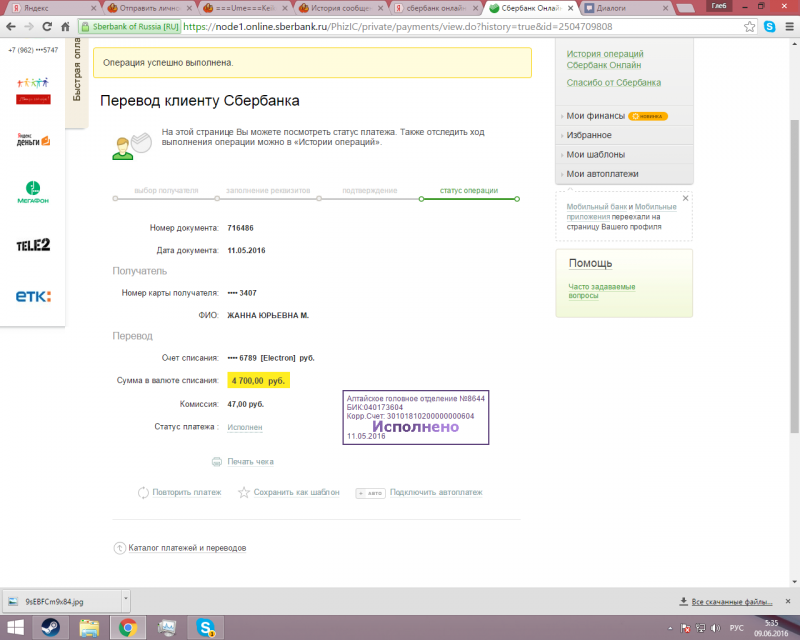Close the Сбербанк Онлайн tab
800x640 pixels.
point(570,8)
